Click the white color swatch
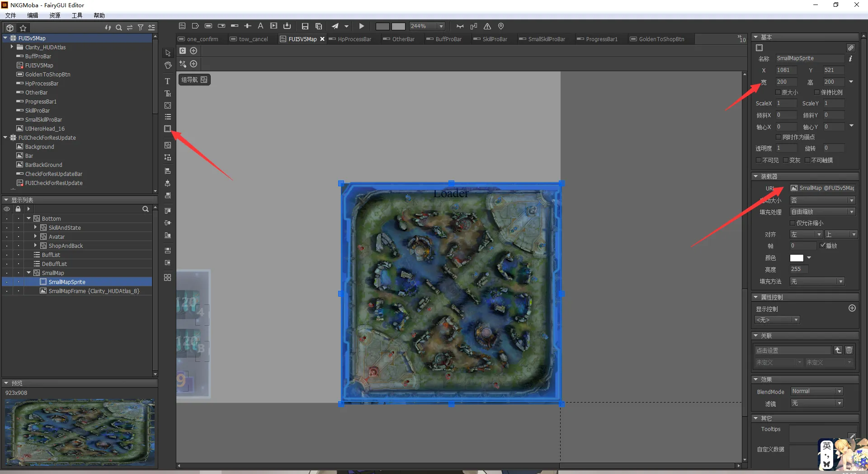 tap(797, 258)
